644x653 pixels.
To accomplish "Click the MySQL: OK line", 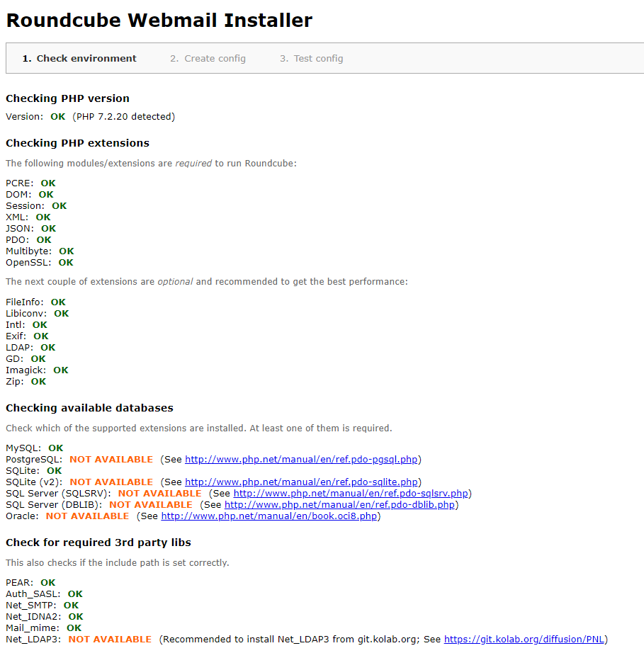I will click(35, 448).
